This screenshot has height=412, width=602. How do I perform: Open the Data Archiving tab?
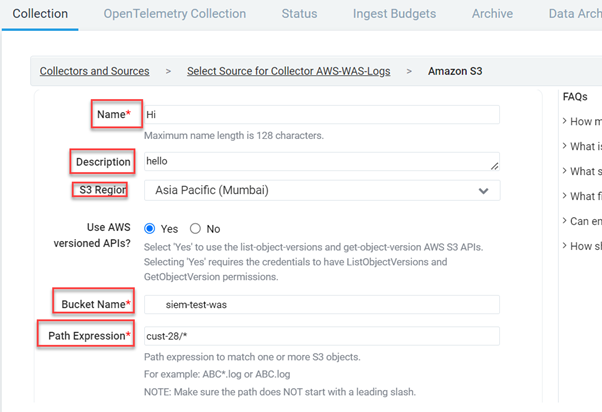(x=575, y=14)
